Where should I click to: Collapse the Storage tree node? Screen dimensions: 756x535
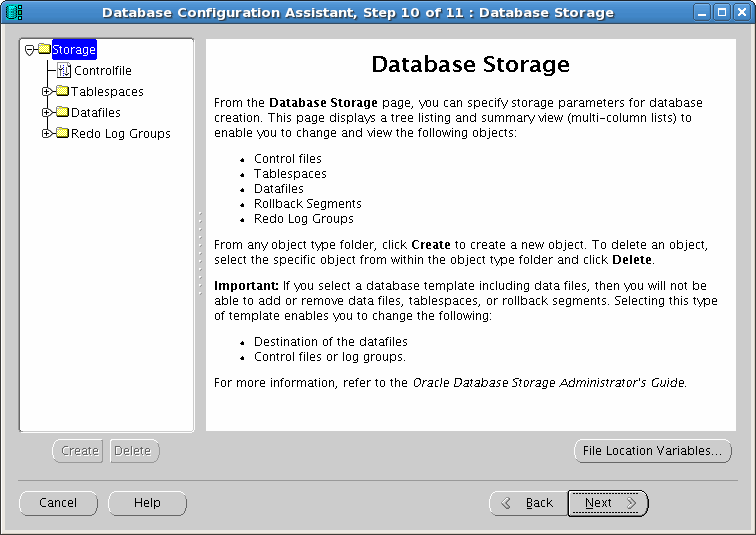(x=30, y=49)
